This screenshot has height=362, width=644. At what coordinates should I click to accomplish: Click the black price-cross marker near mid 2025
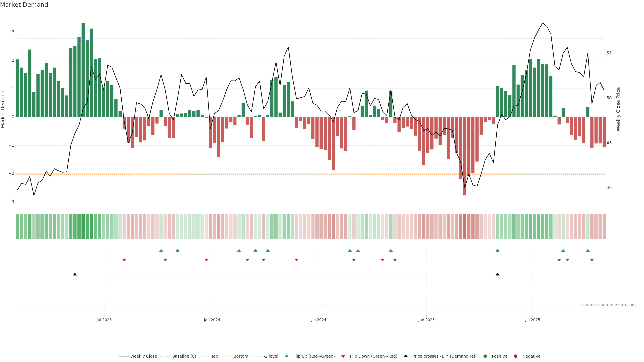(497, 274)
